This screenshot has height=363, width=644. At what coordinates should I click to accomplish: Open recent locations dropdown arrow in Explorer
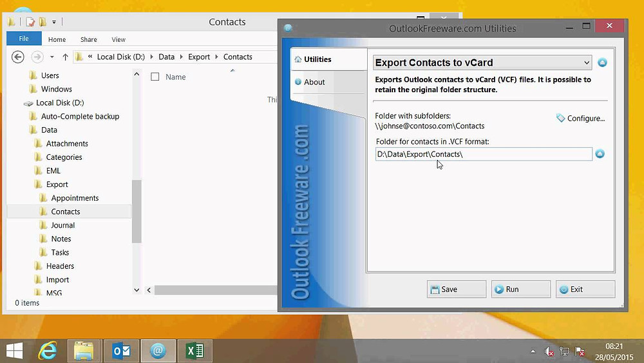click(x=52, y=57)
